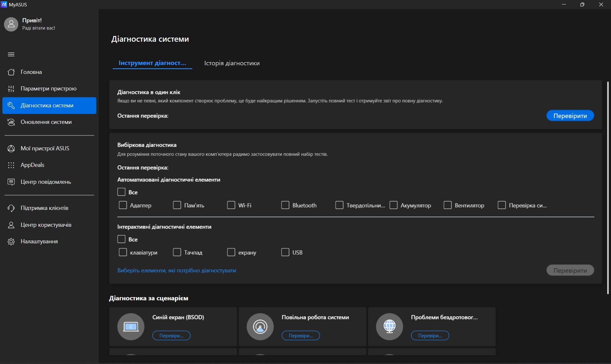Open Мої пристрої ASUS icon

coord(11,148)
